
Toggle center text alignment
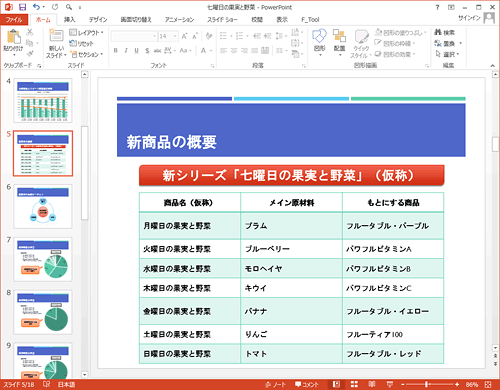coord(234,51)
